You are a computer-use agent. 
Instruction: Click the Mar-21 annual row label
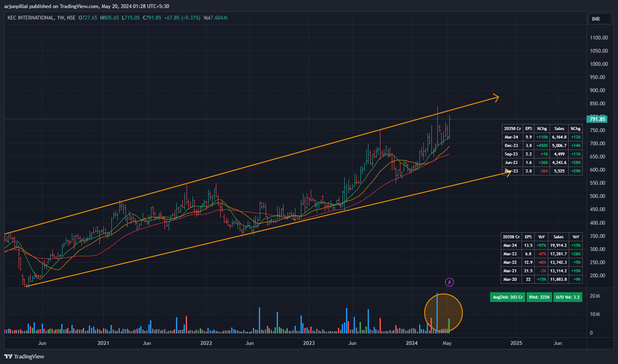[x=510, y=271]
